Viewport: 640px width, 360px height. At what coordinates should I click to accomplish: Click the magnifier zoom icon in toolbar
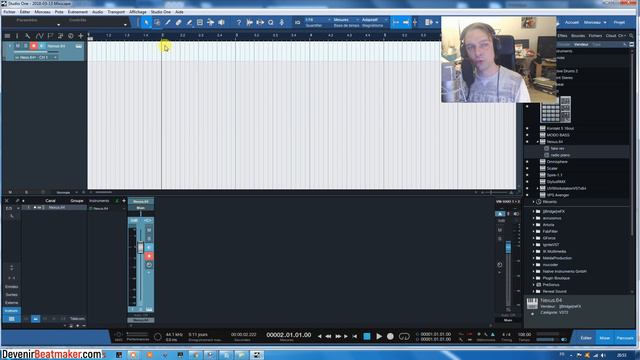coord(271,22)
